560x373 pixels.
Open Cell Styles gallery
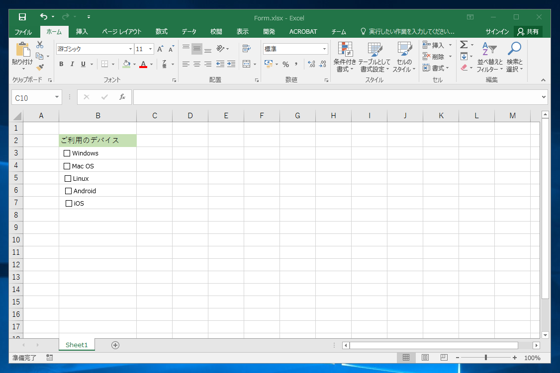tap(404, 57)
